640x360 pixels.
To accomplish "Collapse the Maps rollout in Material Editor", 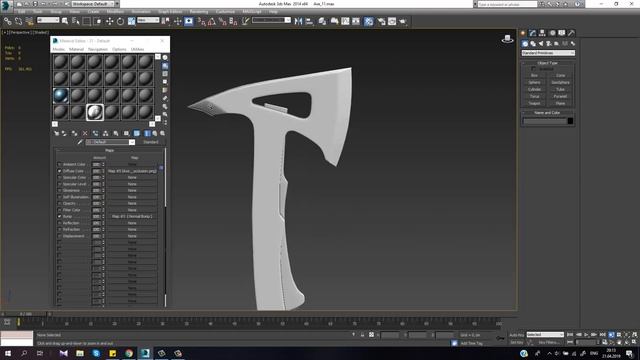I will point(109,151).
